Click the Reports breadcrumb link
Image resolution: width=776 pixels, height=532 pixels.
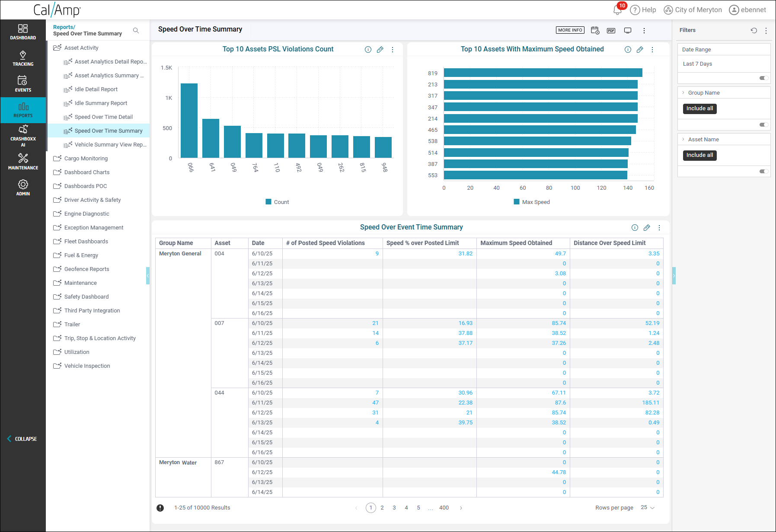(x=64, y=27)
